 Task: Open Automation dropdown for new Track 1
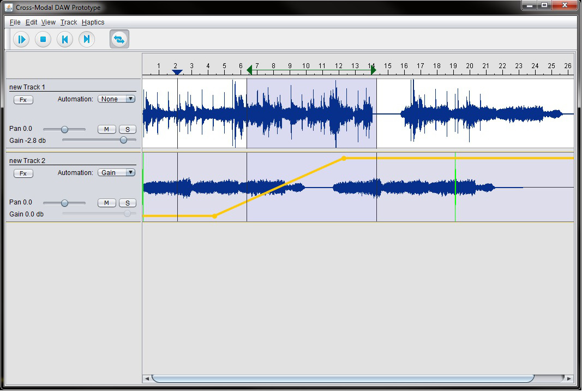coord(117,99)
